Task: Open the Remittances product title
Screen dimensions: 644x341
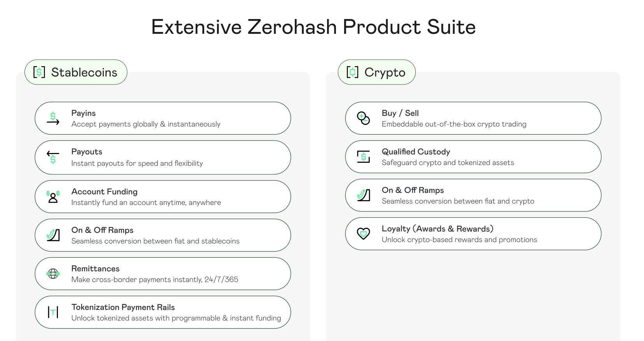Action: point(95,269)
